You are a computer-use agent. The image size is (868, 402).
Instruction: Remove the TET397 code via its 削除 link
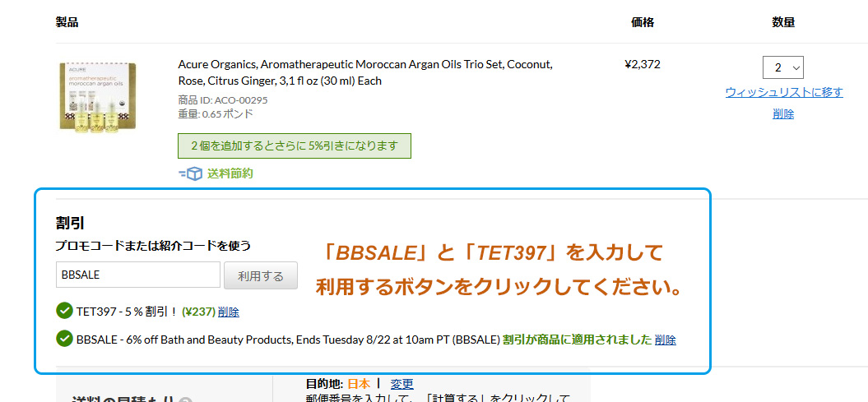[229, 312]
